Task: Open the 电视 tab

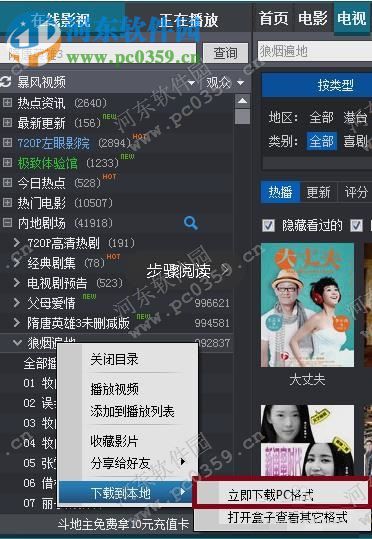Action: click(351, 18)
